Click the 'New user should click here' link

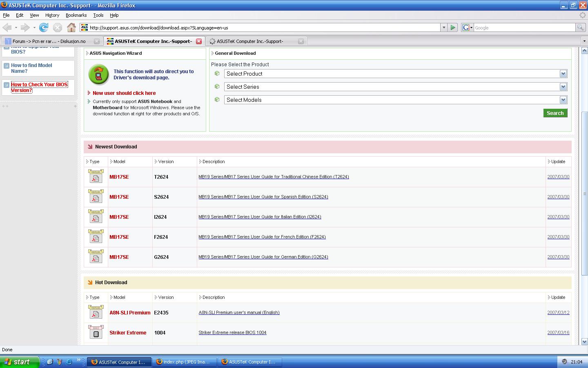coord(124,93)
